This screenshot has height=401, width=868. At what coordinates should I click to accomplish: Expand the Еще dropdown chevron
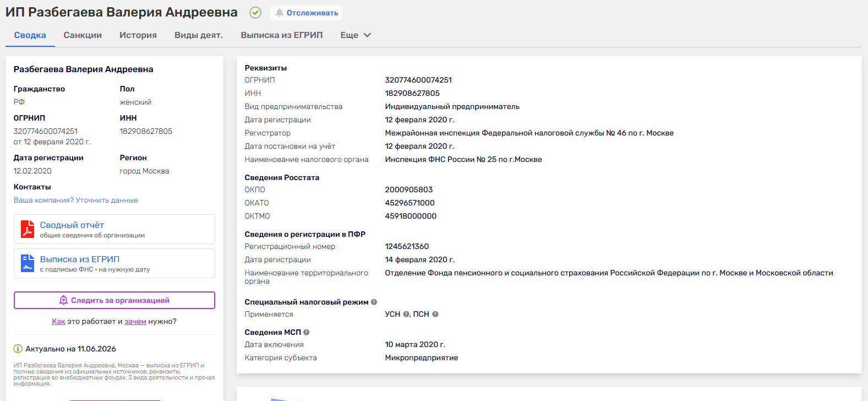coord(367,35)
